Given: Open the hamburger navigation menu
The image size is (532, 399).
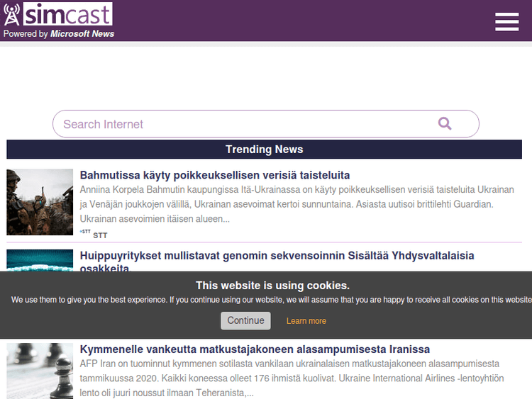Looking at the screenshot, I should (506, 22).
